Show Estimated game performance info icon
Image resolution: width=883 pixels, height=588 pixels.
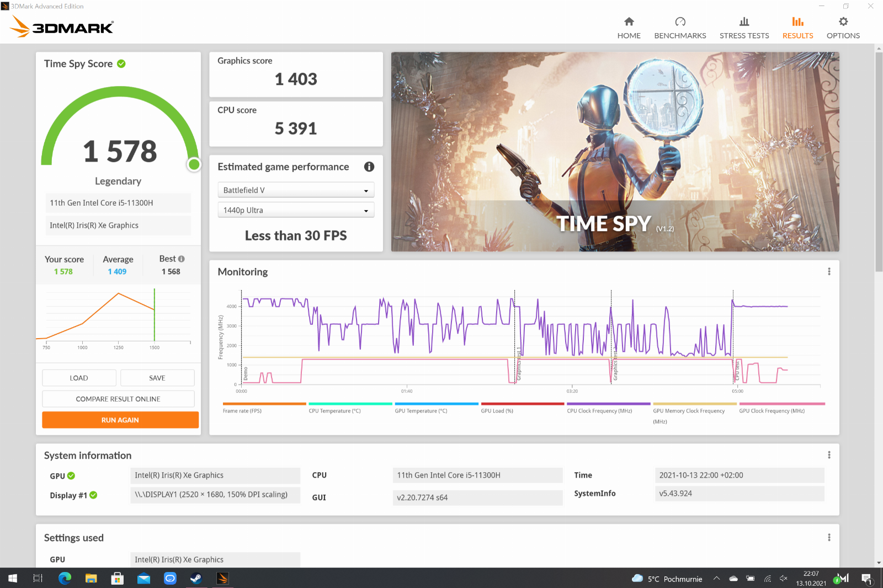click(369, 167)
